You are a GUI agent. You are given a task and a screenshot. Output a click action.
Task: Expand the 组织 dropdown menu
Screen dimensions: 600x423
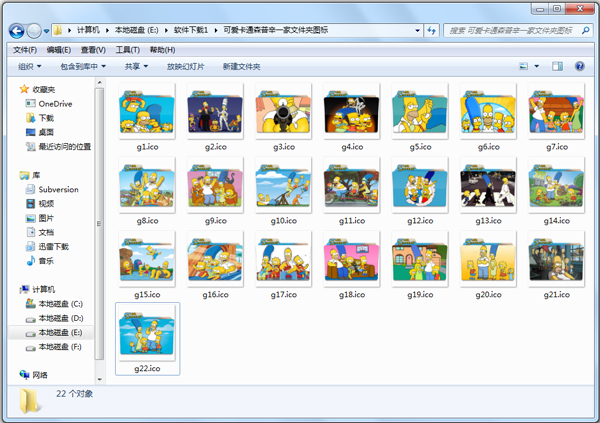pos(27,67)
